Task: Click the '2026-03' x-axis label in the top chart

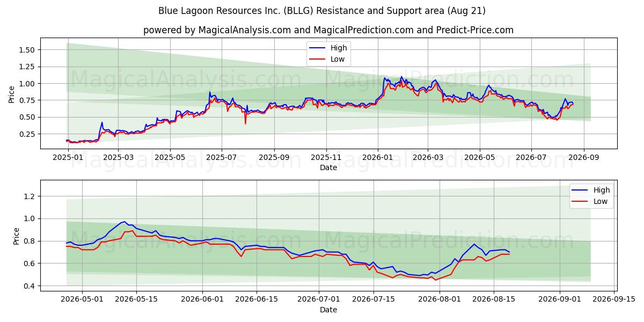Action: pyautogui.click(x=428, y=158)
